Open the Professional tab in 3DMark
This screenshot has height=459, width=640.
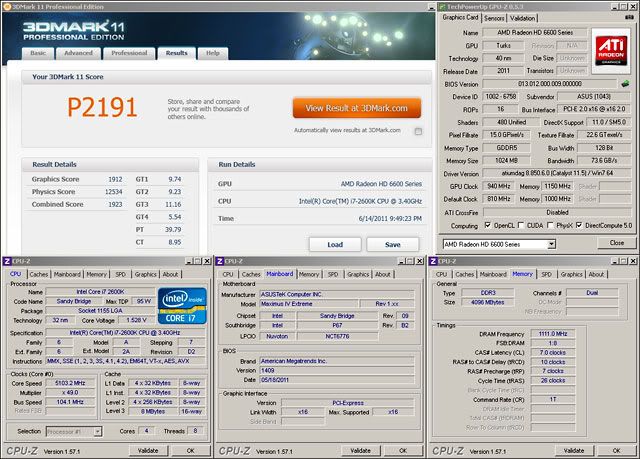click(x=129, y=53)
